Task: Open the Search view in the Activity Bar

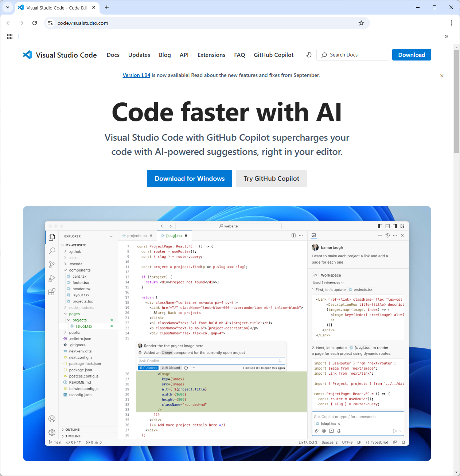Action: point(52,251)
